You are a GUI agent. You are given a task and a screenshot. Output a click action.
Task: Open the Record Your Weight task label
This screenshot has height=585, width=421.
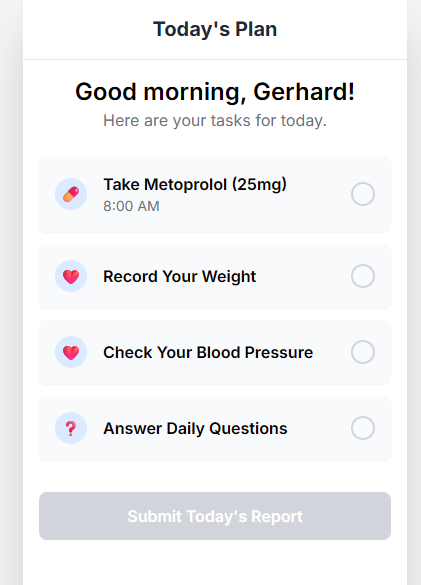tap(180, 276)
